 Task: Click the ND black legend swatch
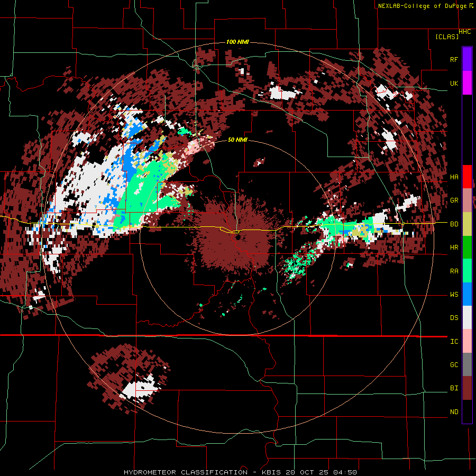467,411
